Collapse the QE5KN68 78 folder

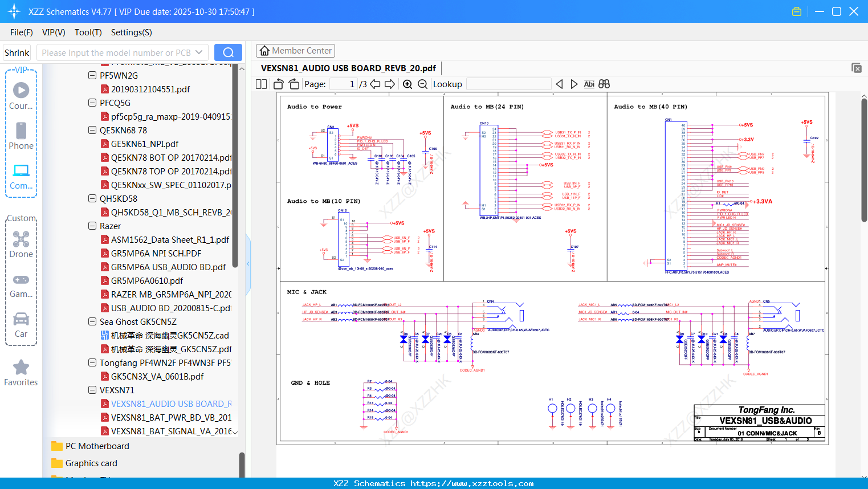[x=92, y=130]
